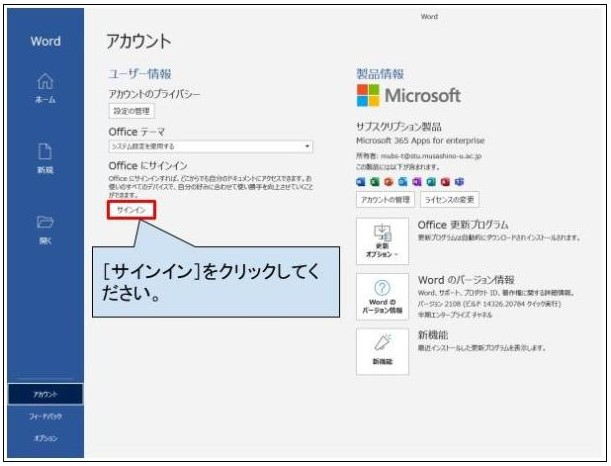The width and height of the screenshot is (611, 466).
Task: Click the teal Publisher app icon
Action: (x=431, y=182)
